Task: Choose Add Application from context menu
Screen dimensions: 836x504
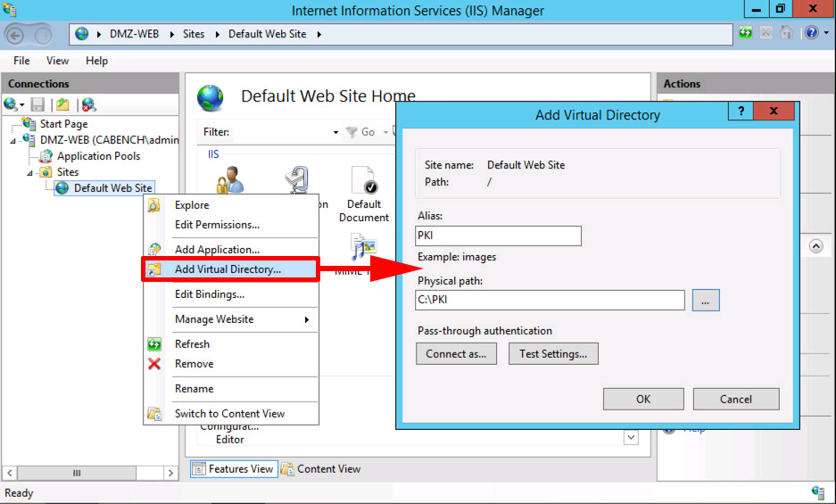Action: click(231, 249)
